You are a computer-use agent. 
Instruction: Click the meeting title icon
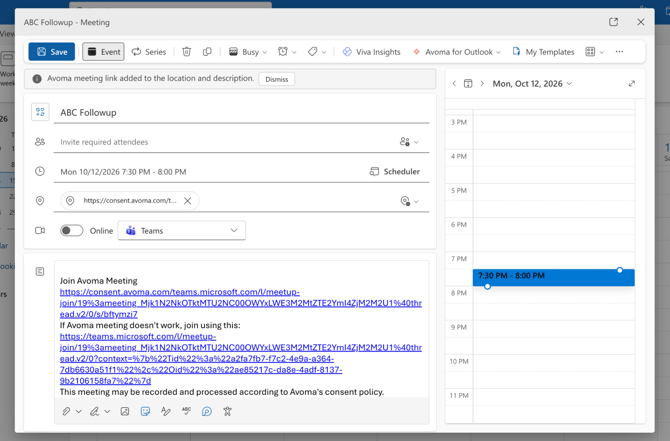pyautogui.click(x=40, y=112)
